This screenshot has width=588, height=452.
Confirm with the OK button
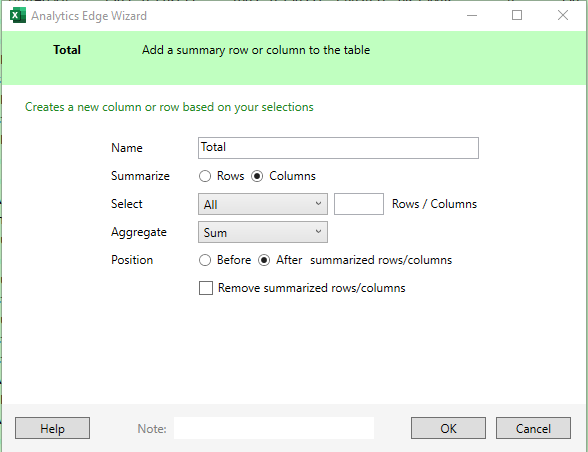[x=448, y=428]
